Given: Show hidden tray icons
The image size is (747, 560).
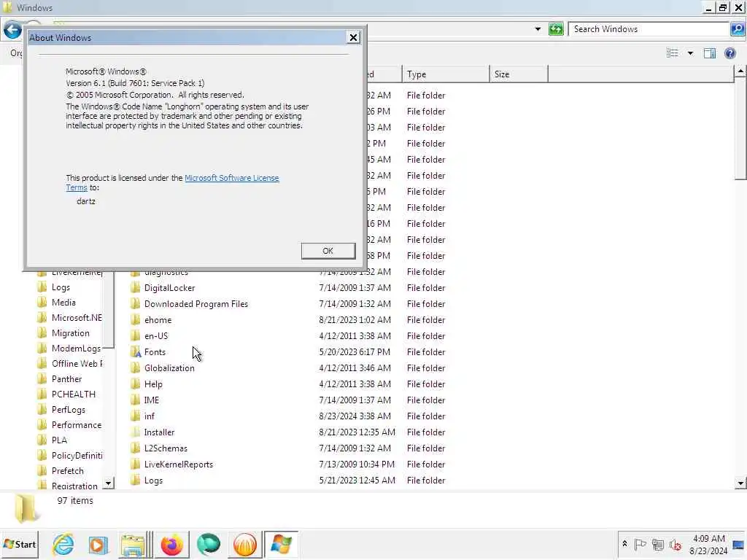Looking at the screenshot, I should tap(624, 544).
